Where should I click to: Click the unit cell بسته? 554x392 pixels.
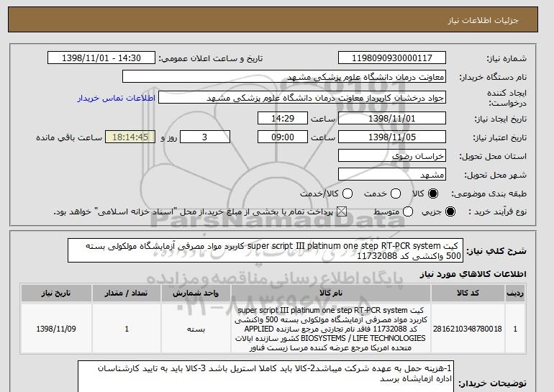click(x=196, y=329)
